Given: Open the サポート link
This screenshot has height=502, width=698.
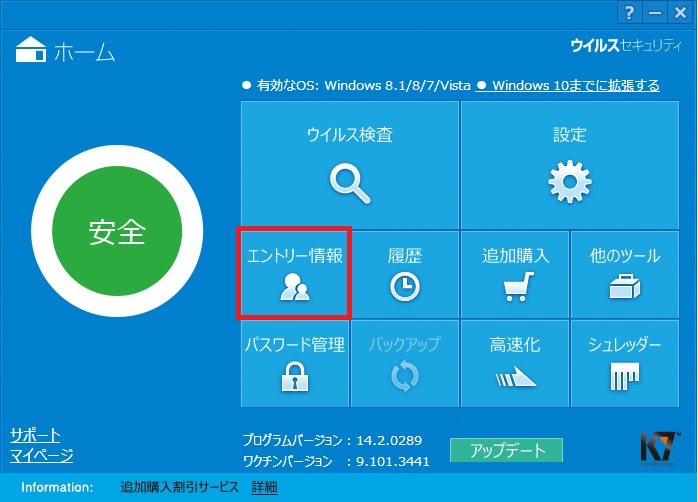Looking at the screenshot, I should 35,435.
